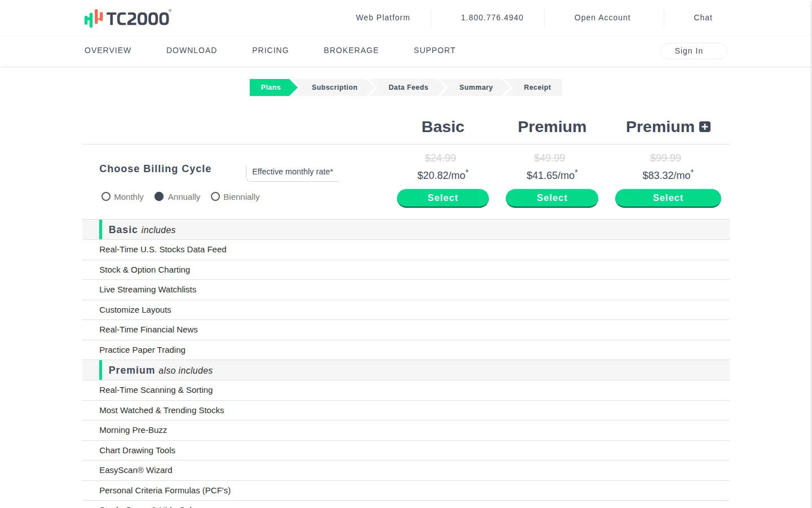
Task: Open the Support menu
Action: [x=434, y=50]
